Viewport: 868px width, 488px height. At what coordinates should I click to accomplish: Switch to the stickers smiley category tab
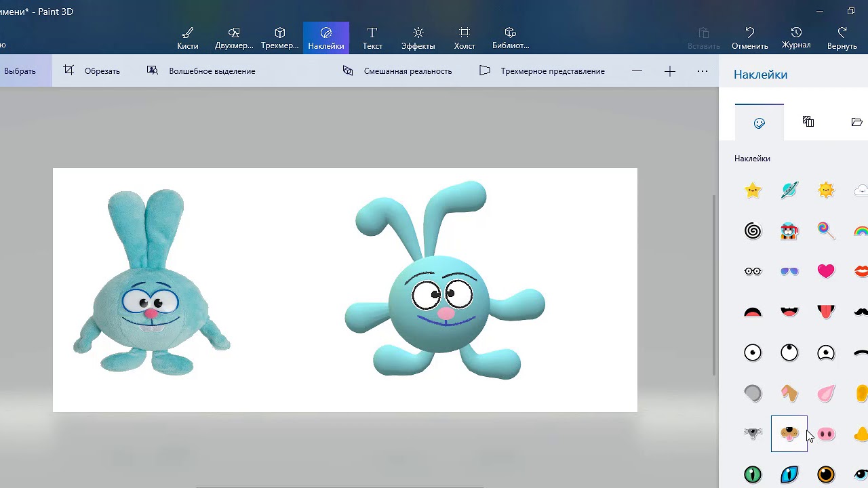[x=759, y=123]
